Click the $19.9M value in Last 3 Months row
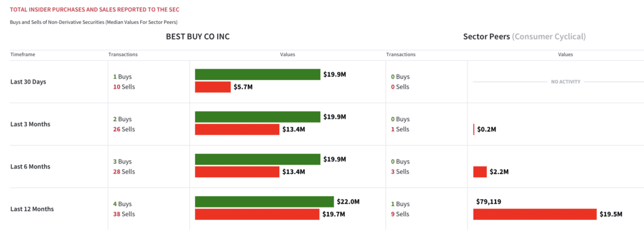This screenshot has height=242, width=644. [x=335, y=117]
